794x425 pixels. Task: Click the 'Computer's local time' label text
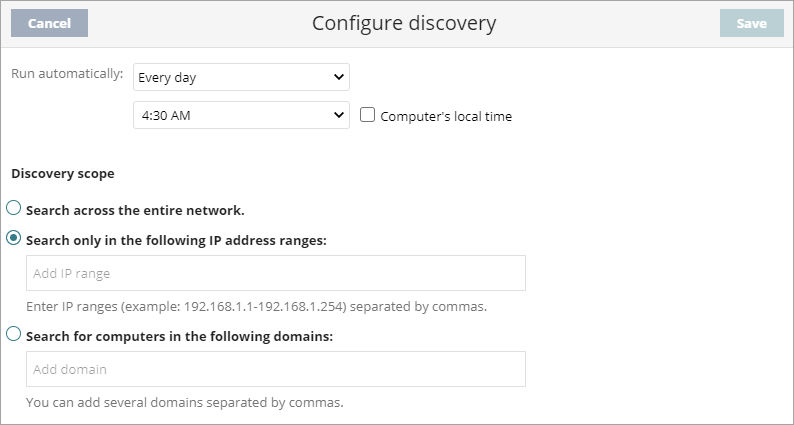pyautogui.click(x=446, y=116)
